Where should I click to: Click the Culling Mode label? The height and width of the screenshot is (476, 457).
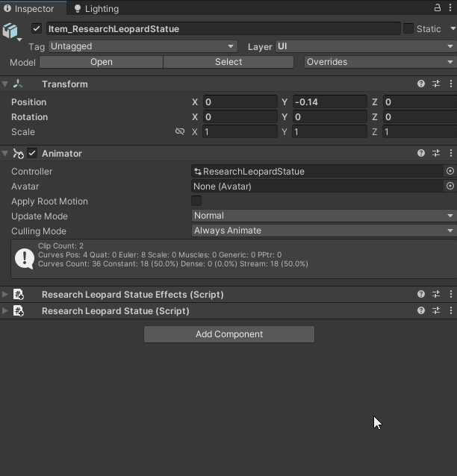pyautogui.click(x=39, y=231)
